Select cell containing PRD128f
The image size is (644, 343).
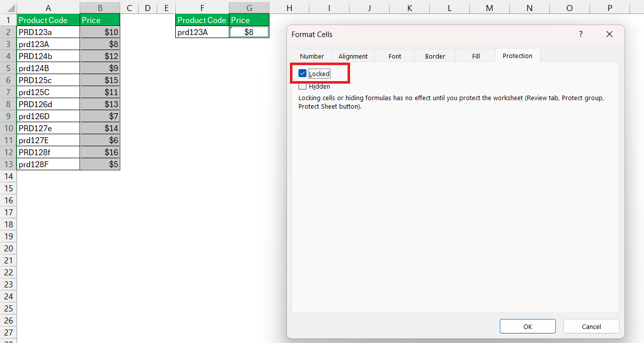pos(48,152)
